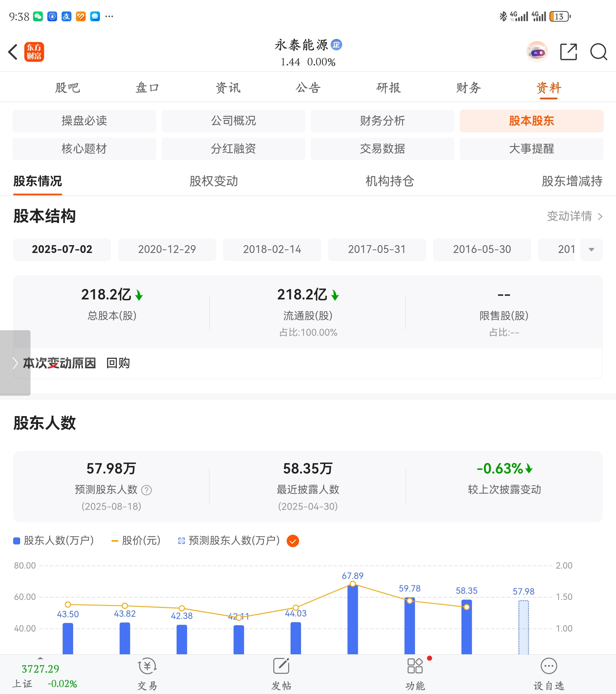Viewport: 616px width, 694px height.
Task: Switch to the 股吧 tab
Action: 67,88
